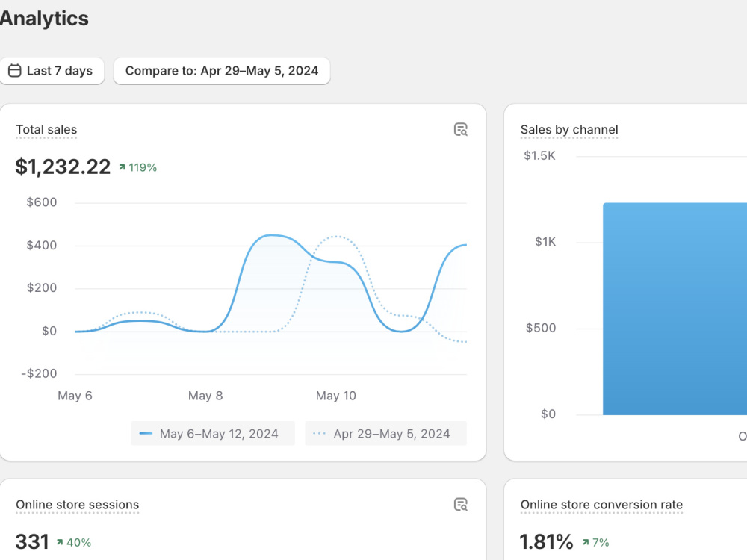Click the $1,232.22 total sales value
The image size is (747, 560).
point(63,167)
